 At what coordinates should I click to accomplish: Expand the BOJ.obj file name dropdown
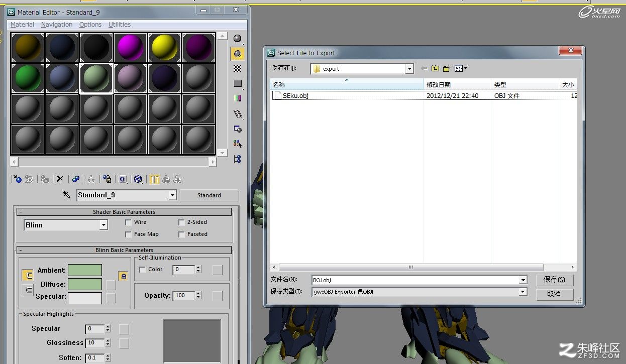[x=523, y=280]
